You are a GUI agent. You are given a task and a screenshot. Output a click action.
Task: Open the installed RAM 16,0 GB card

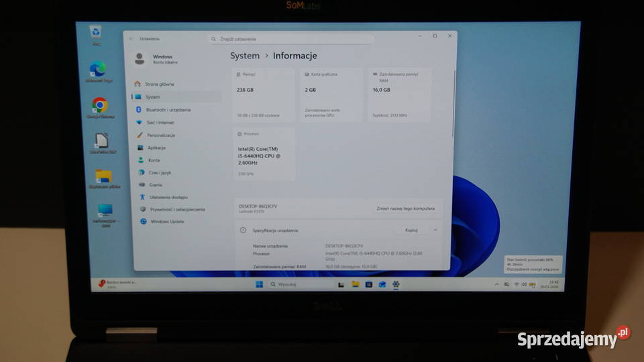tap(400, 95)
